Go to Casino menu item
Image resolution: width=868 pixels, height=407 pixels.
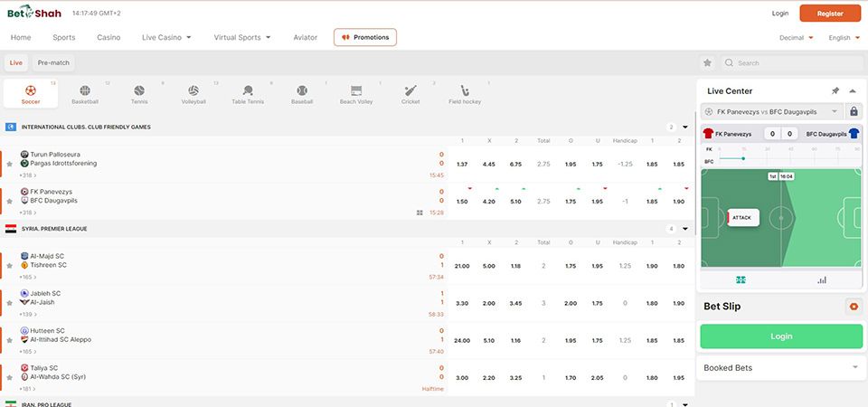pos(108,38)
